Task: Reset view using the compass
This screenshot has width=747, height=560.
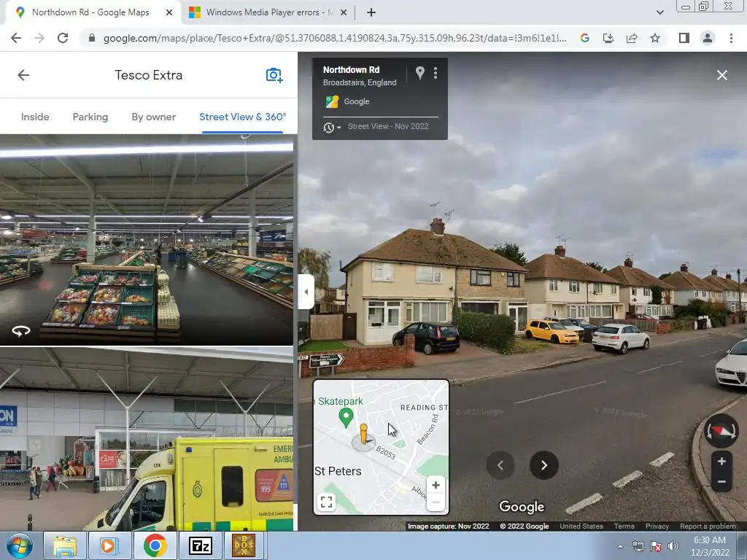Action: (x=721, y=431)
